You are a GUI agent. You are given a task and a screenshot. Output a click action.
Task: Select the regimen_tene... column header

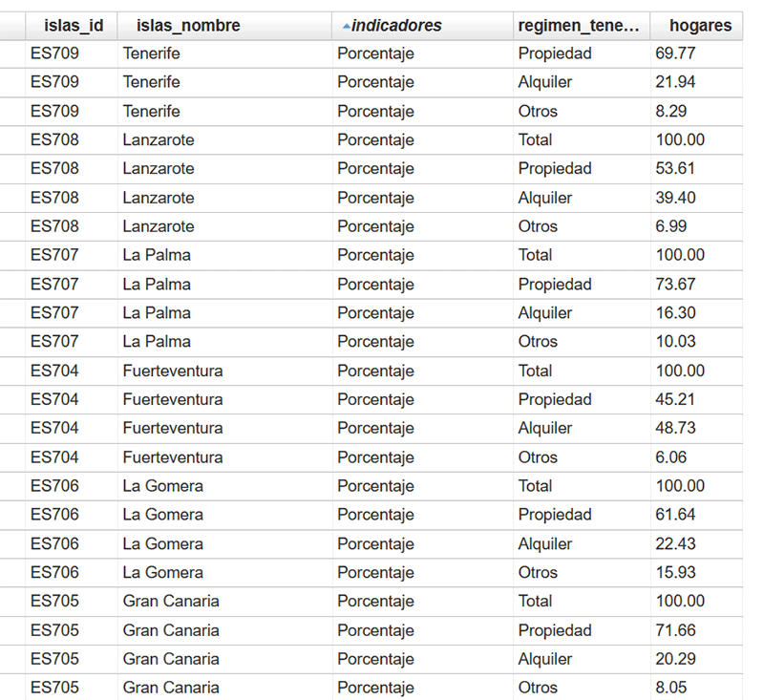pyautogui.click(x=579, y=26)
